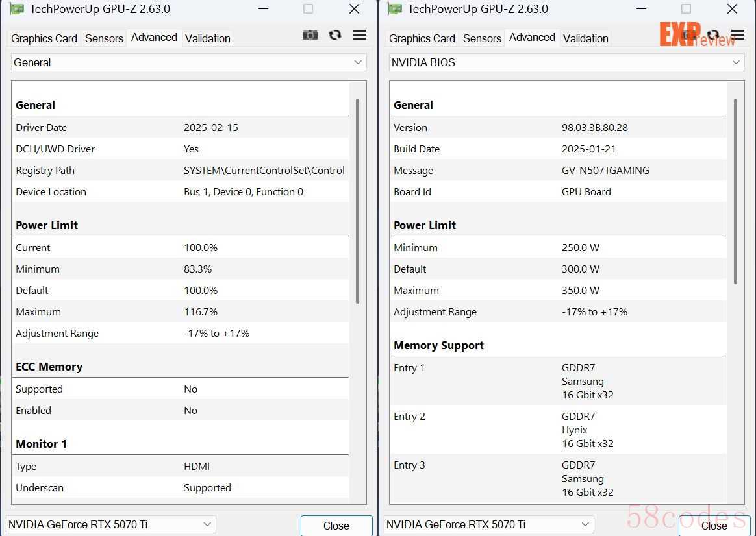Click the Minimum power value 250.0 W

pyautogui.click(x=581, y=247)
